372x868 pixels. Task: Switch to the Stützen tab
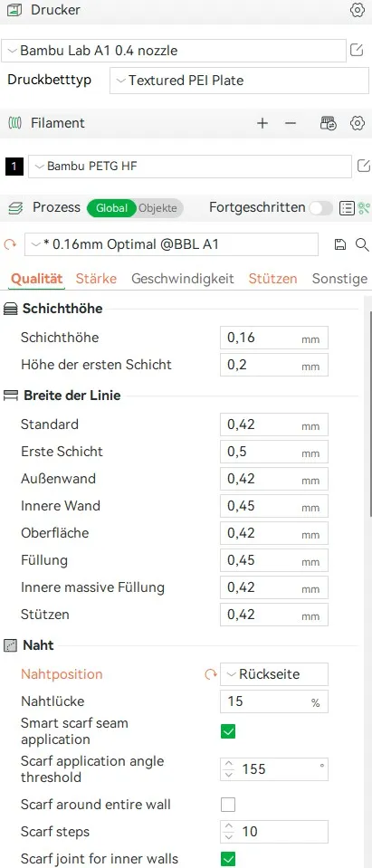click(x=273, y=279)
